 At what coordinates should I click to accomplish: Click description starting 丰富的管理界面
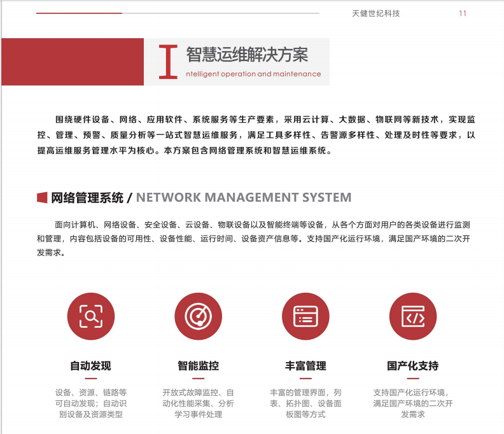305,403
